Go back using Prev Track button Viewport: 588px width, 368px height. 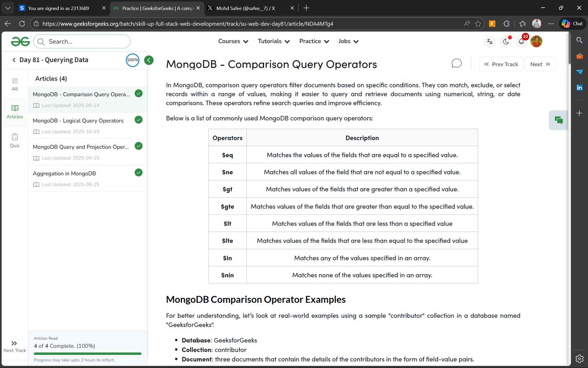pos(501,64)
